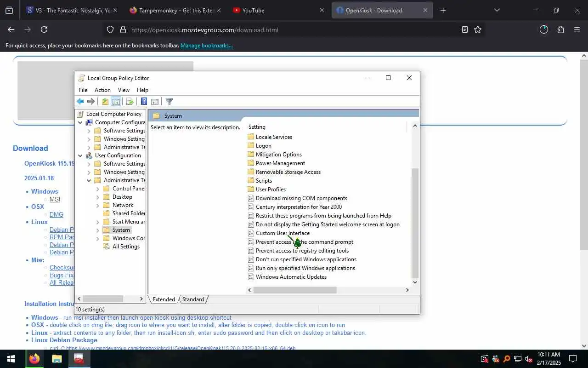The image size is (588, 368).
Task: Open the notification center icon
Action: (573, 359)
